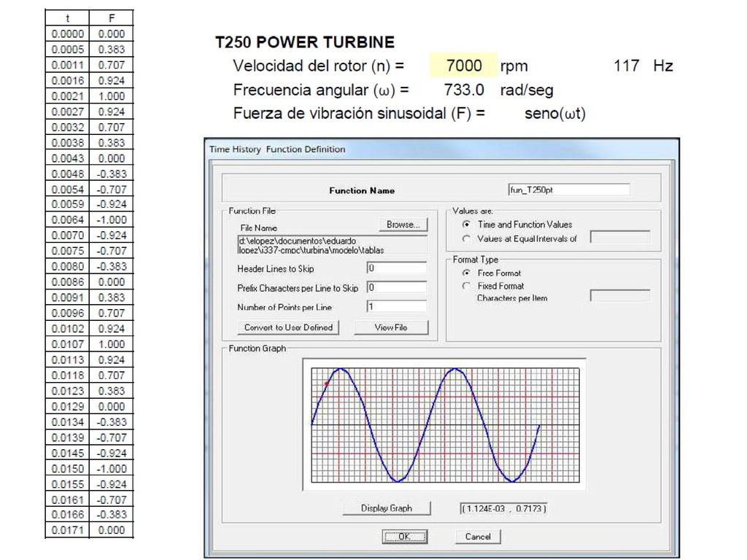Image resolution: width=747 pixels, height=560 pixels.
Task: Click the Display Graph button
Action: point(387,508)
